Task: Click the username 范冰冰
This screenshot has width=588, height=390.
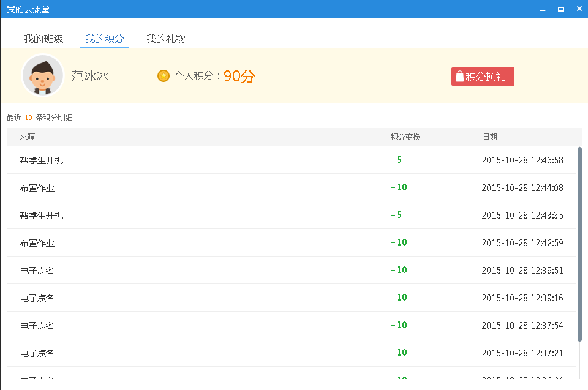Action: click(x=90, y=76)
